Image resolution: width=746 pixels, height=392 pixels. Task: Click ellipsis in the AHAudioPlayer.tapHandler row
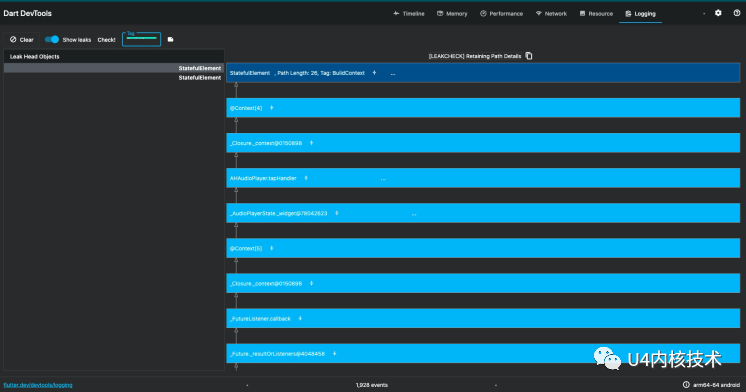pyautogui.click(x=383, y=179)
